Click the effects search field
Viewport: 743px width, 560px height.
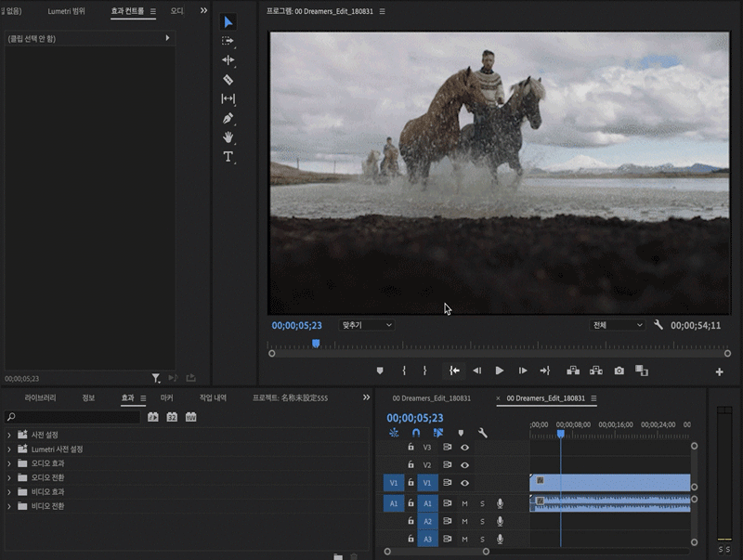tap(74, 417)
